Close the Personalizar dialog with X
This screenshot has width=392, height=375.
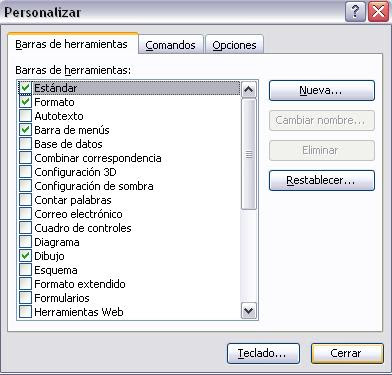[x=378, y=12]
